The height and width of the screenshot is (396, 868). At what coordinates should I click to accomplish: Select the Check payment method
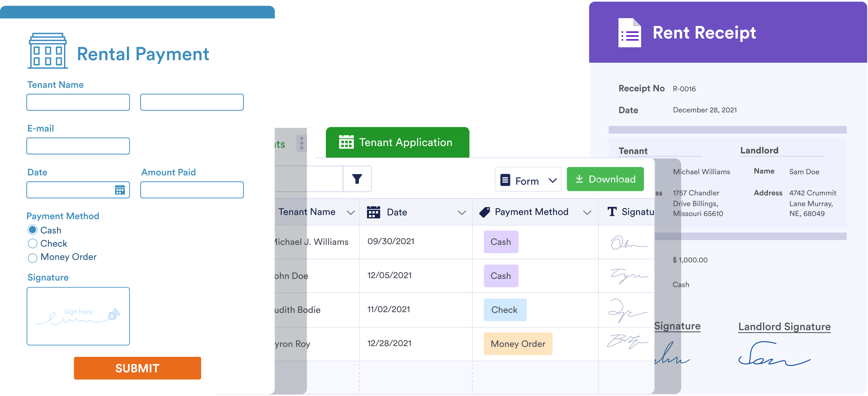click(x=32, y=243)
